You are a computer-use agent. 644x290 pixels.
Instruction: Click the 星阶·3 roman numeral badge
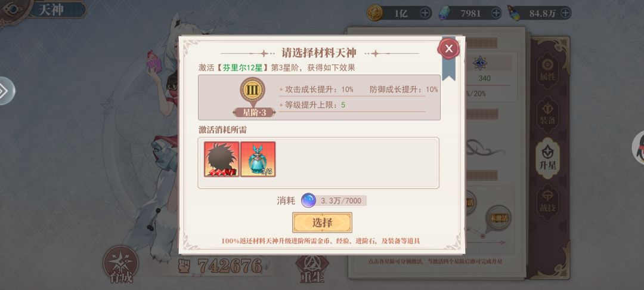[x=253, y=90]
